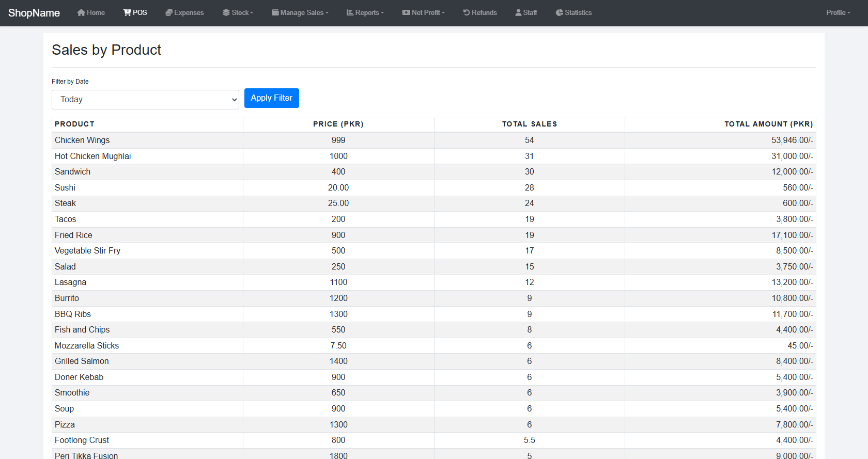
Task: Click the Salad product name
Action: click(x=66, y=266)
